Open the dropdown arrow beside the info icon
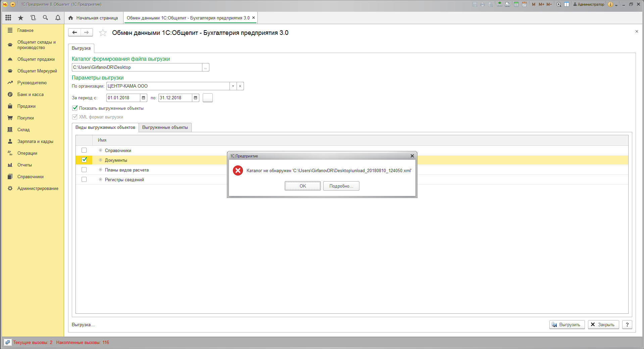The height and width of the screenshot is (349, 644). click(616, 5)
